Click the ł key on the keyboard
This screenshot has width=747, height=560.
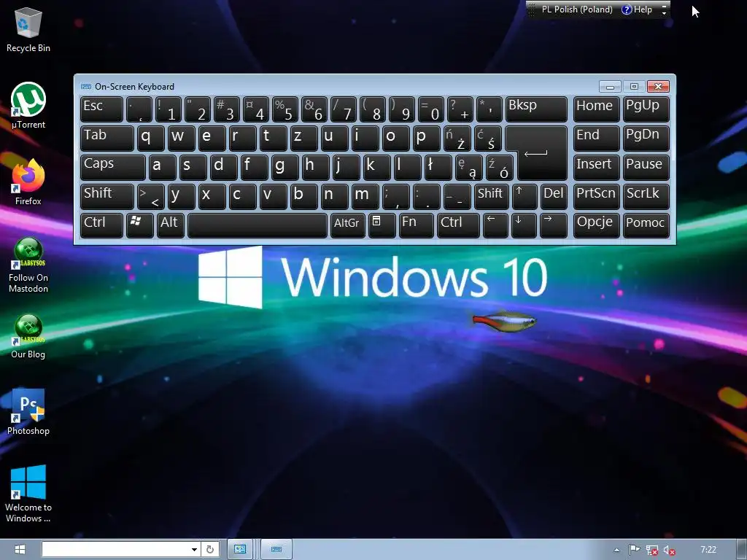438,167
